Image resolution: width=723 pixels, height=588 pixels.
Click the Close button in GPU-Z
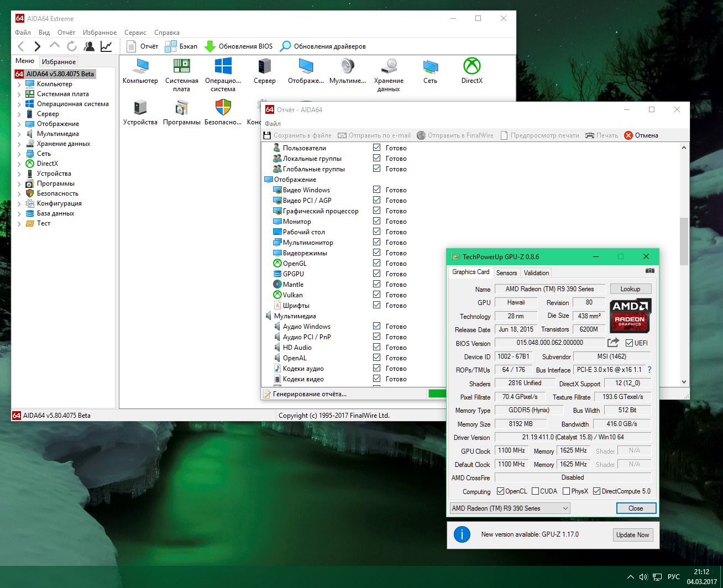(636, 508)
